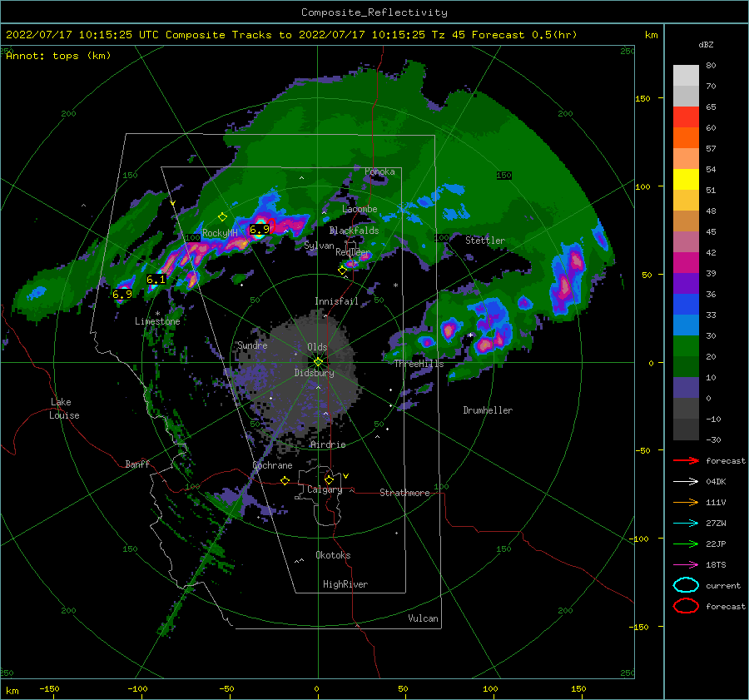Pick the magenta swatch below 42 dBZ
Image resolution: width=749 pixels, height=700 pixels.
(686, 262)
